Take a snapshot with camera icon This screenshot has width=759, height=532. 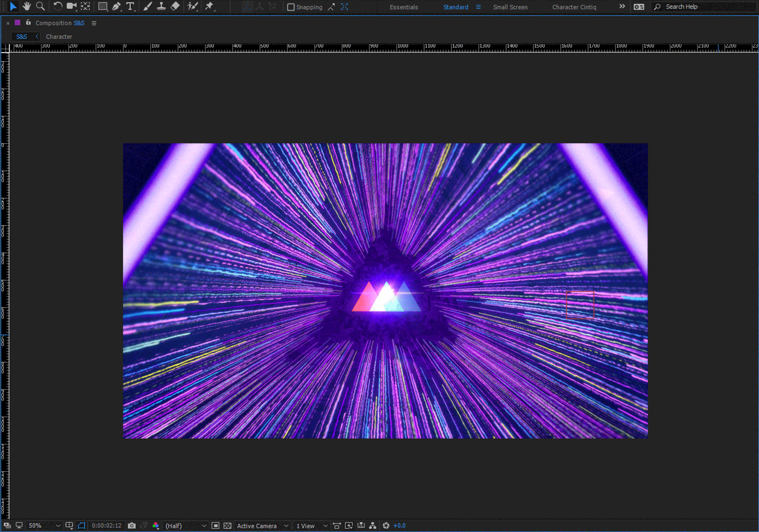click(132, 525)
